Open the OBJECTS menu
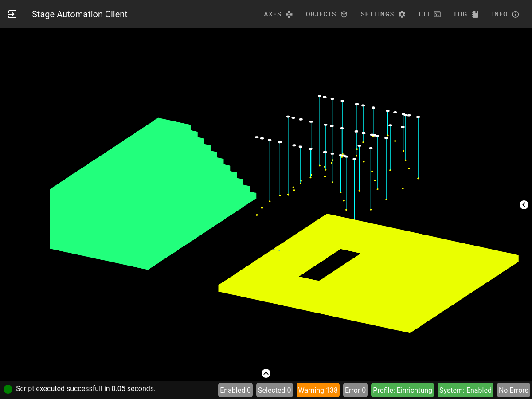532x399 pixels. tap(321, 14)
